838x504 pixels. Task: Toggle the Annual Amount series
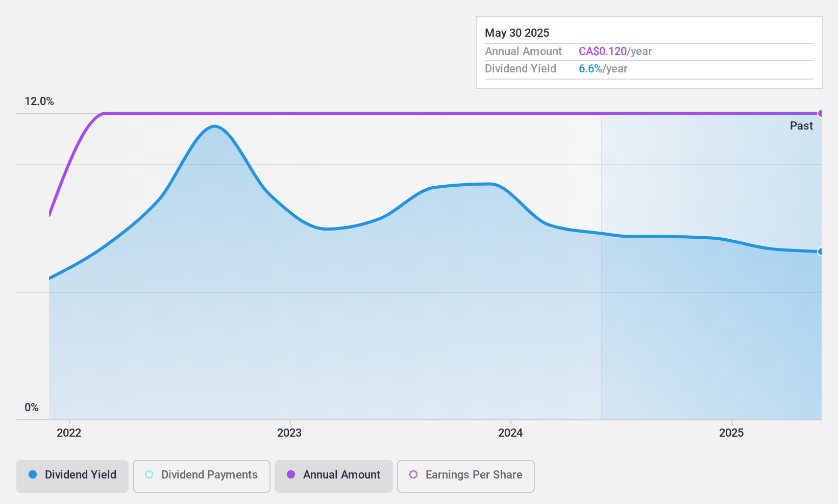point(334,476)
